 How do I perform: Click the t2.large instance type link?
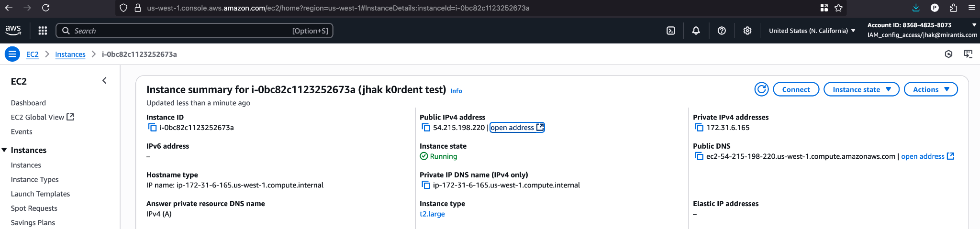tap(432, 214)
